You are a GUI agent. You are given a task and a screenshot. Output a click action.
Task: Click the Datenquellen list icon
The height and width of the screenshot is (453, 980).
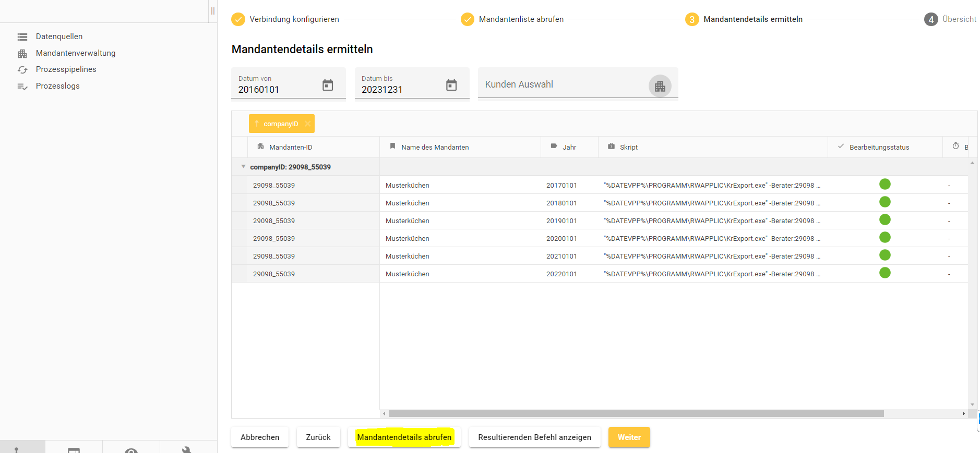[x=22, y=37]
